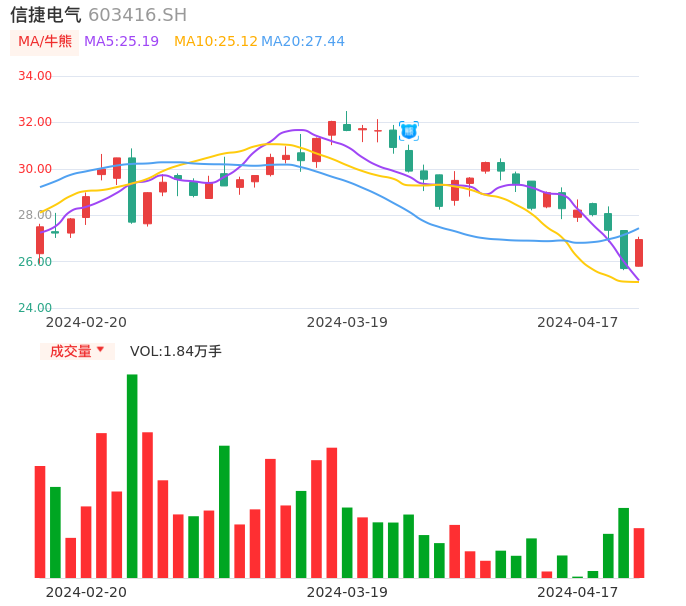Click the 信捷电气 stock name
Viewport: 686px width, 606px height.
[x=46, y=15]
